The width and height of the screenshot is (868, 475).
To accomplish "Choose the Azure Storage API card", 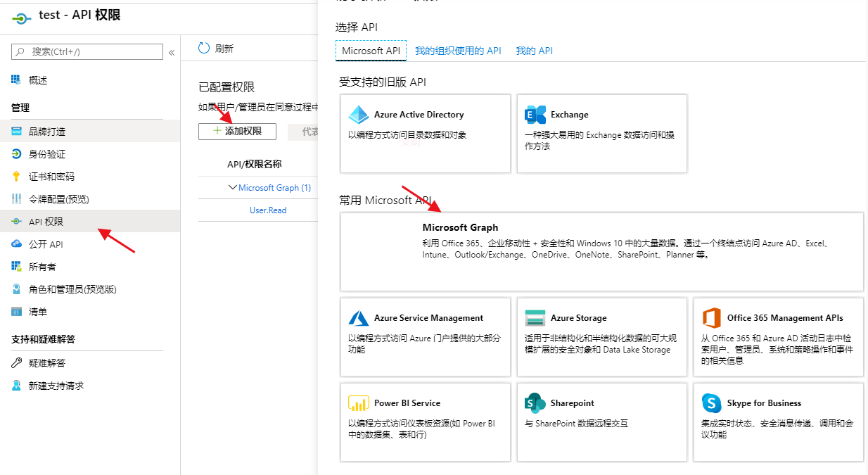I will [x=602, y=337].
